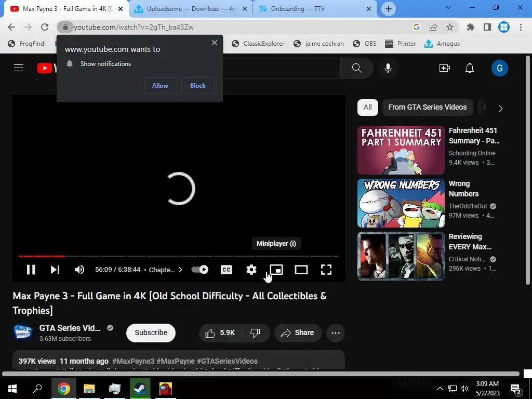Image resolution: width=532 pixels, height=399 pixels.
Task: Open GTA Series Videos channel avatar
Action: click(23, 332)
